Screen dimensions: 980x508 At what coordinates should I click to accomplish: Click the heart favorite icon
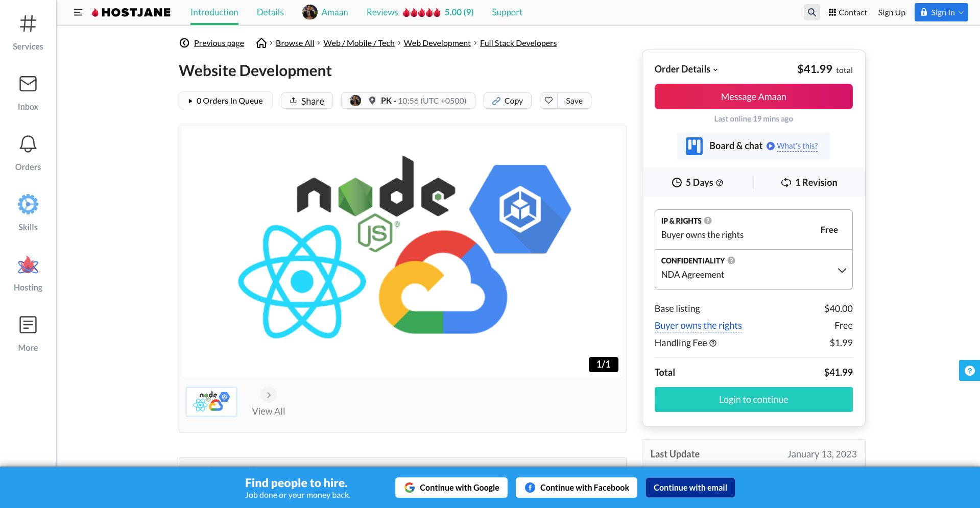(x=549, y=101)
